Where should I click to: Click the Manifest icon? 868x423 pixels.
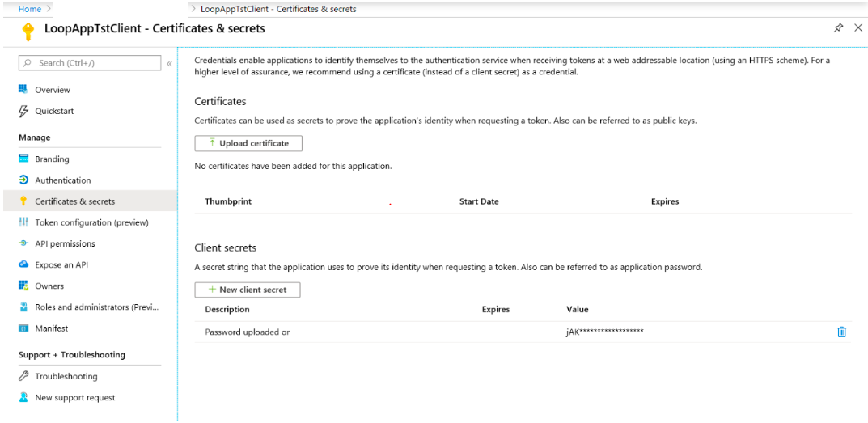tap(23, 328)
